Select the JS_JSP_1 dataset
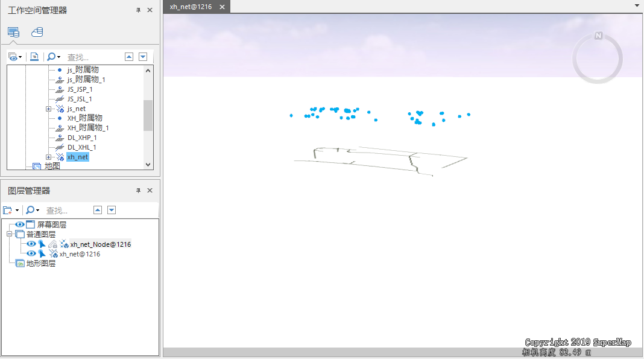This screenshot has width=644, height=359. tap(80, 89)
